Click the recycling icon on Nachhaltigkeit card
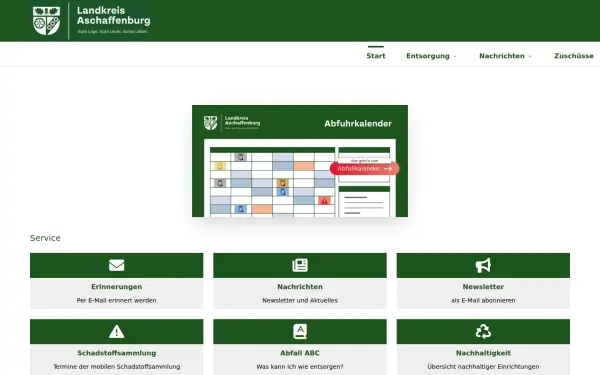The width and height of the screenshot is (600, 375). (x=483, y=331)
